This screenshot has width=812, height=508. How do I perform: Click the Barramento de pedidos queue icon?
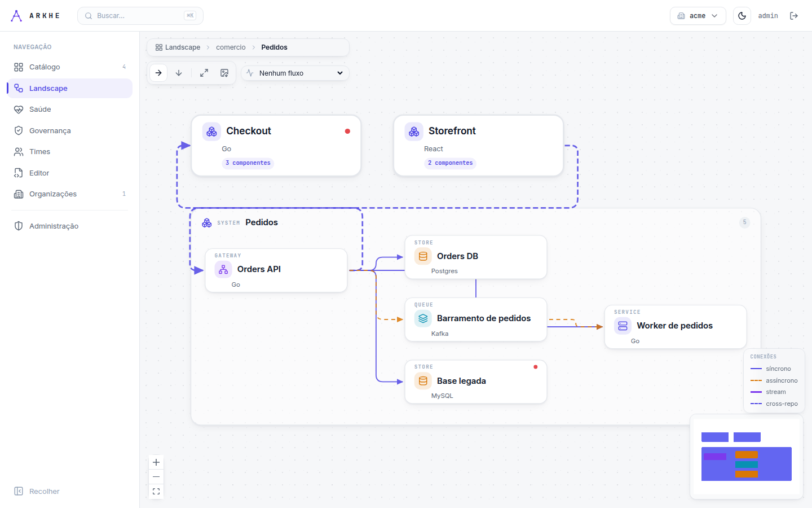point(423,318)
